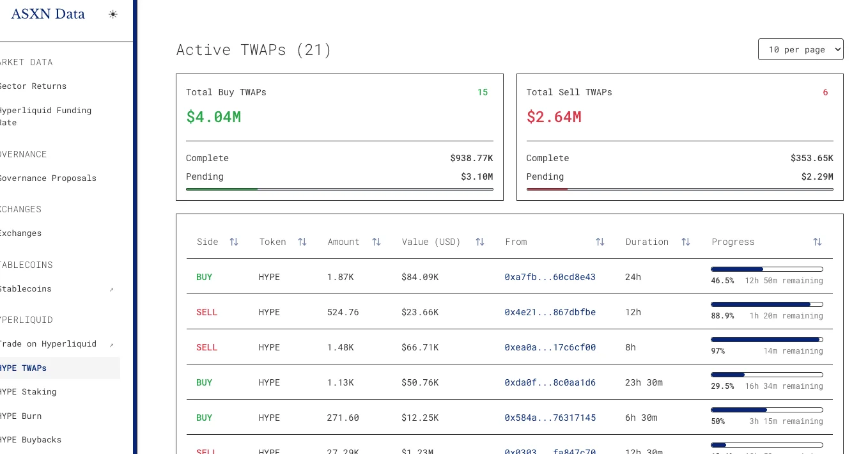Click the 524.76 amount cell

[x=343, y=312]
